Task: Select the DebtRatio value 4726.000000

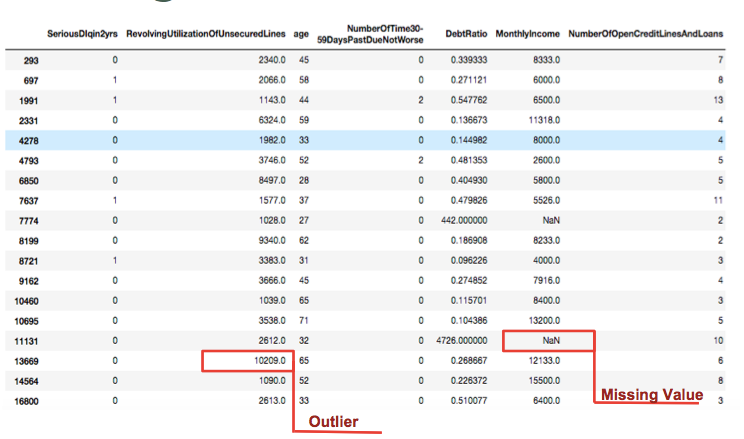Action: [462, 340]
